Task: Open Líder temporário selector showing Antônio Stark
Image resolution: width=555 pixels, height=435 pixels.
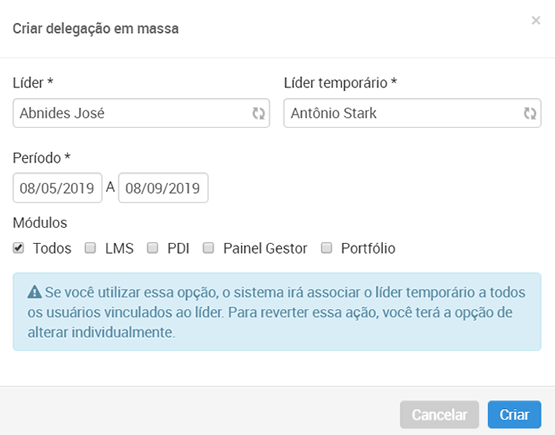Action: [412, 113]
